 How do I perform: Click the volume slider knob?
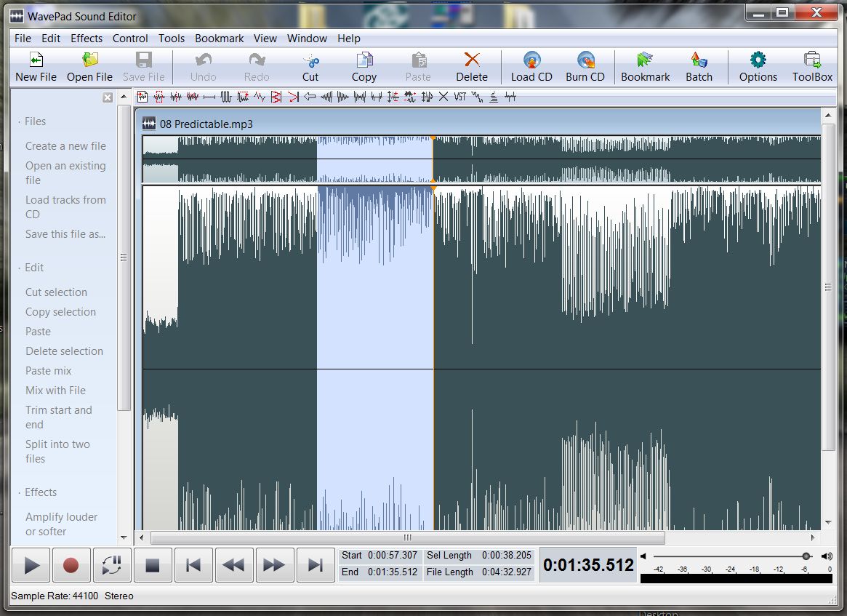click(x=806, y=556)
